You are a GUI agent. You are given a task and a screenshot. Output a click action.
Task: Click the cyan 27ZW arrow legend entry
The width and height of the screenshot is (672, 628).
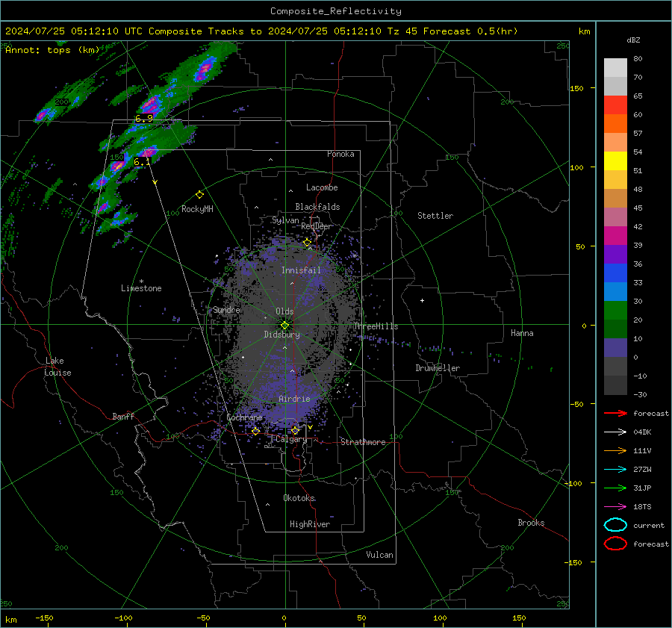click(615, 470)
